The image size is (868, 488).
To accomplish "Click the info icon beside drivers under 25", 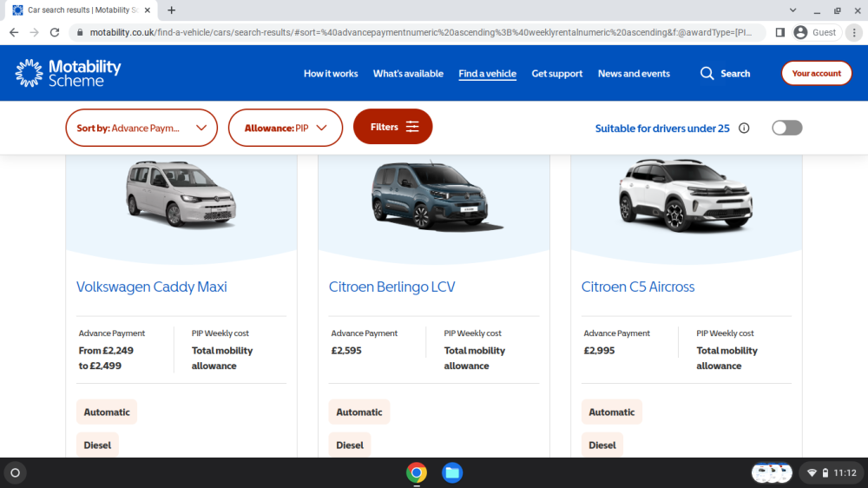I will tap(744, 128).
